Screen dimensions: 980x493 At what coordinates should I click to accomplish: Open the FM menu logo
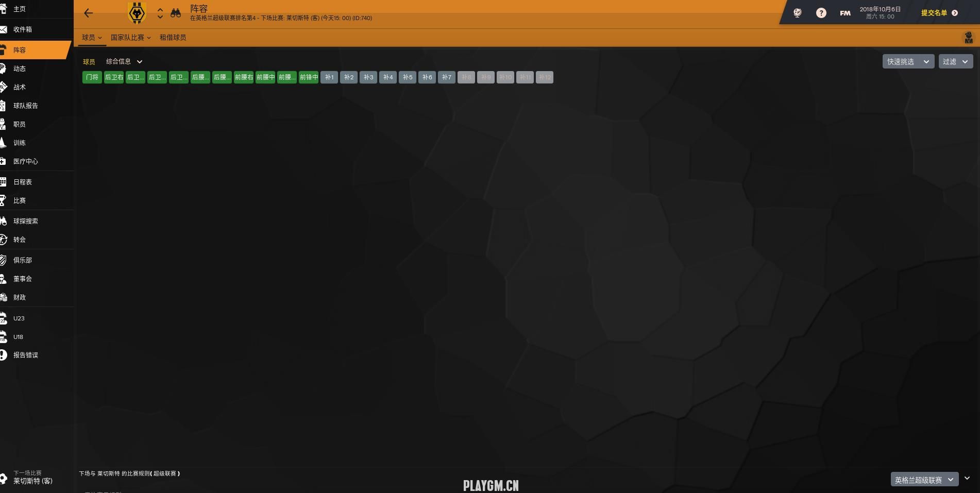click(845, 13)
